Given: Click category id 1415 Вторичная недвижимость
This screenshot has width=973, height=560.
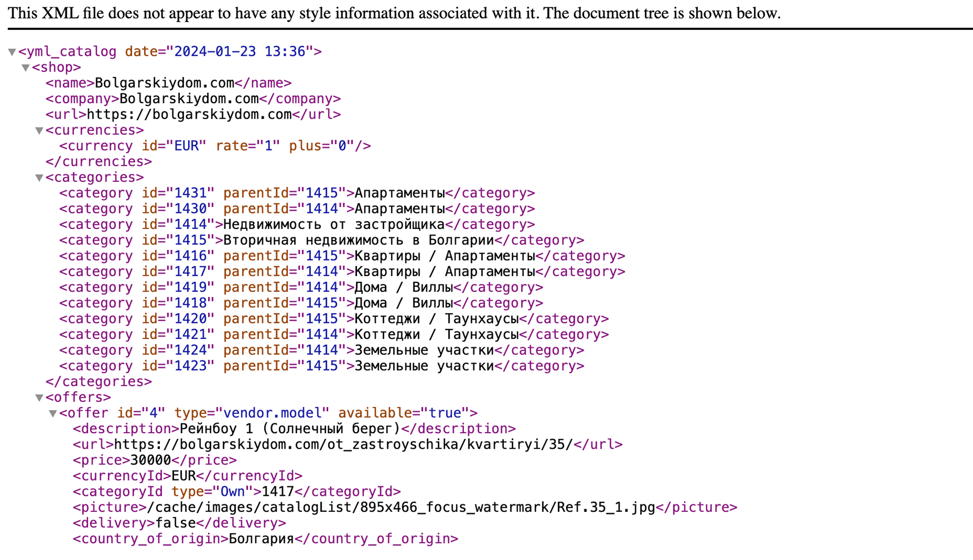Looking at the screenshot, I should coord(358,241).
